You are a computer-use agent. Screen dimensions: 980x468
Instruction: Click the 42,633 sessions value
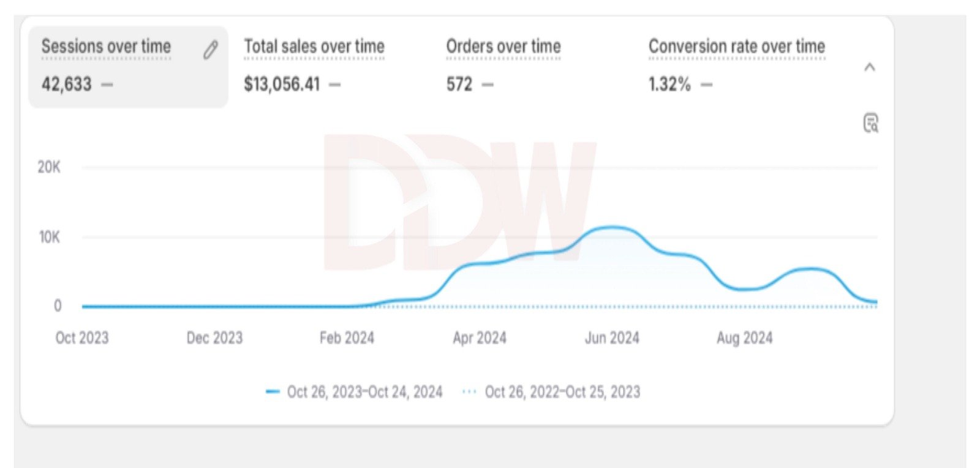click(x=67, y=84)
